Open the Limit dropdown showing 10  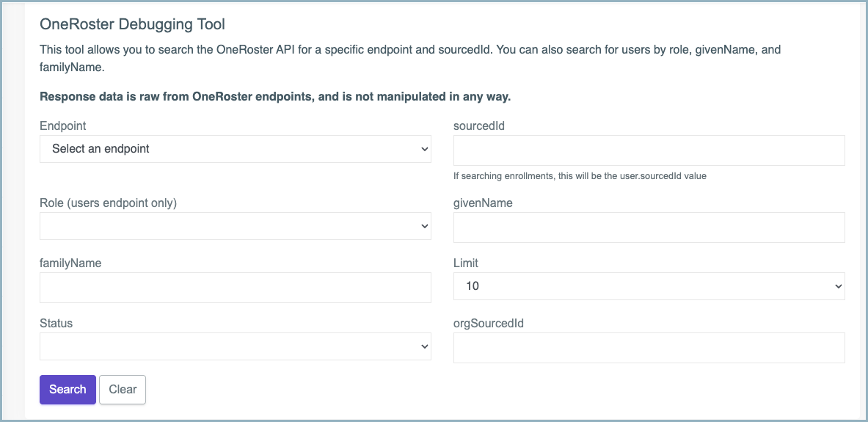(x=649, y=286)
